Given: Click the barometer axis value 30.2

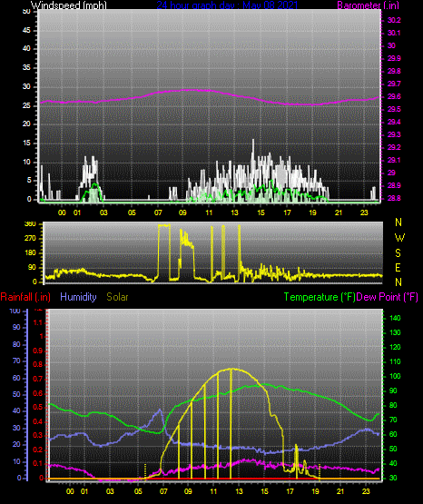Looking at the screenshot, I should coord(394,20).
